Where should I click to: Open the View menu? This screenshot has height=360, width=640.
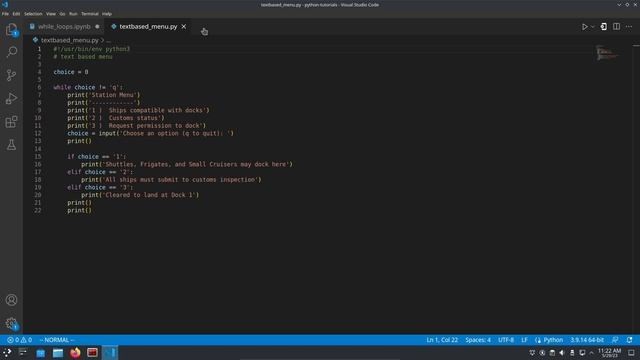pos(51,14)
